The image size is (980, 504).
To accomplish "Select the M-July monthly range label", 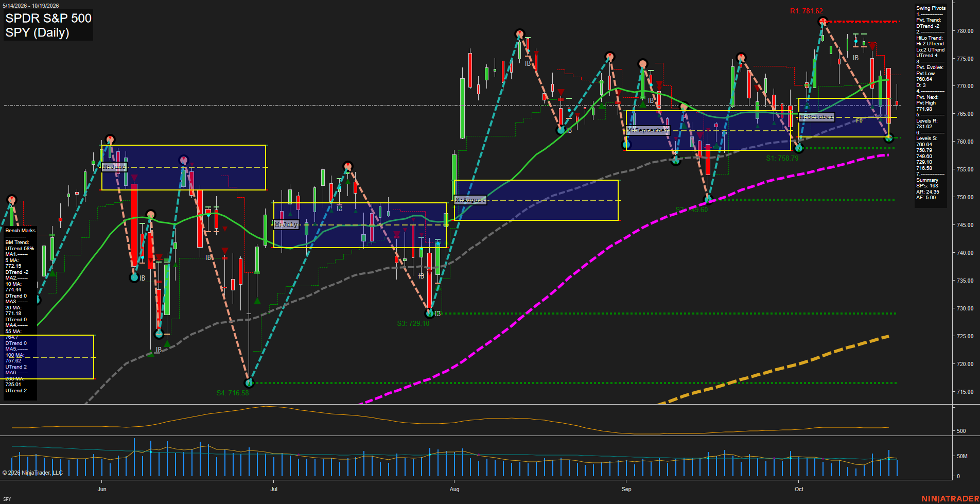I will click(x=286, y=224).
